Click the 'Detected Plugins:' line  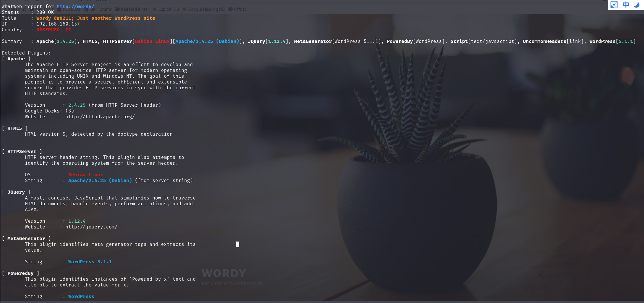click(x=26, y=53)
